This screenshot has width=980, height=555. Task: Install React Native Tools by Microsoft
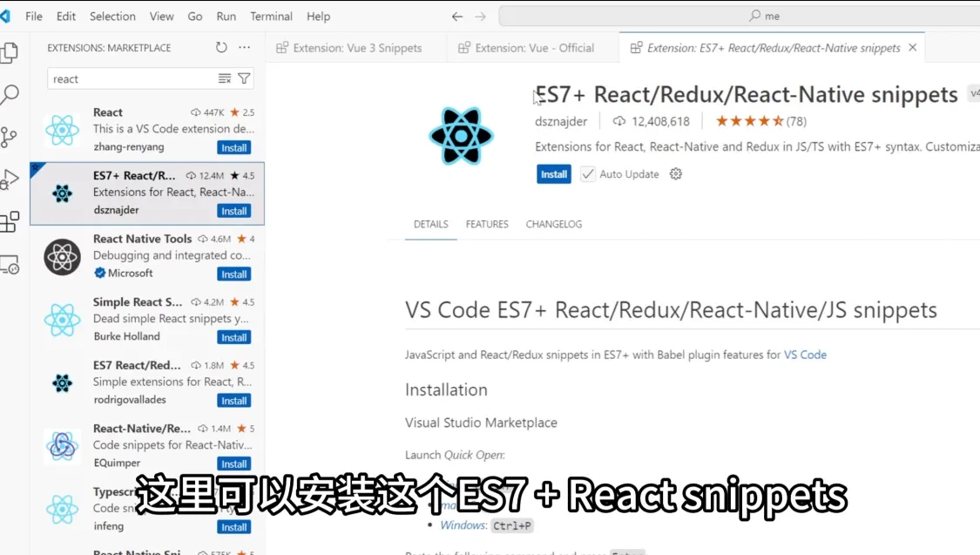[x=233, y=274]
